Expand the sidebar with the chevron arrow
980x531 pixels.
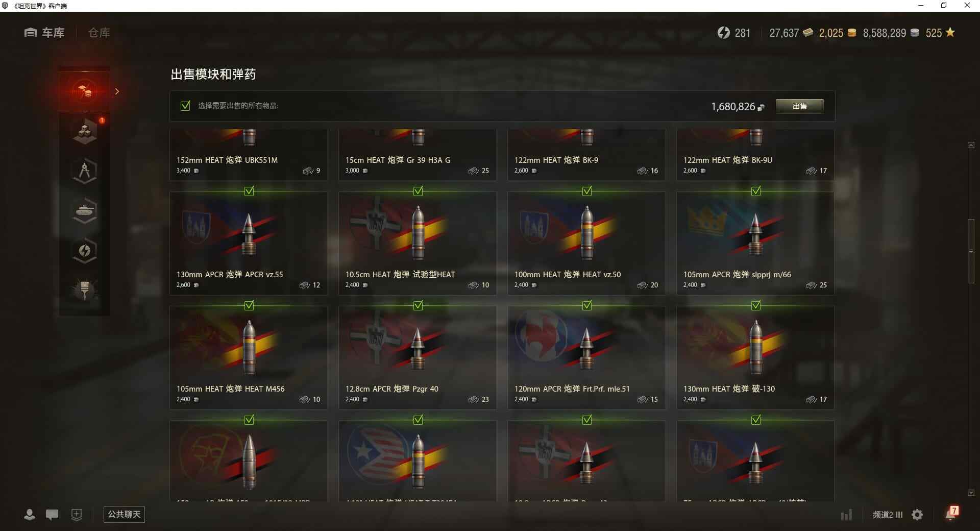(117, 91)
